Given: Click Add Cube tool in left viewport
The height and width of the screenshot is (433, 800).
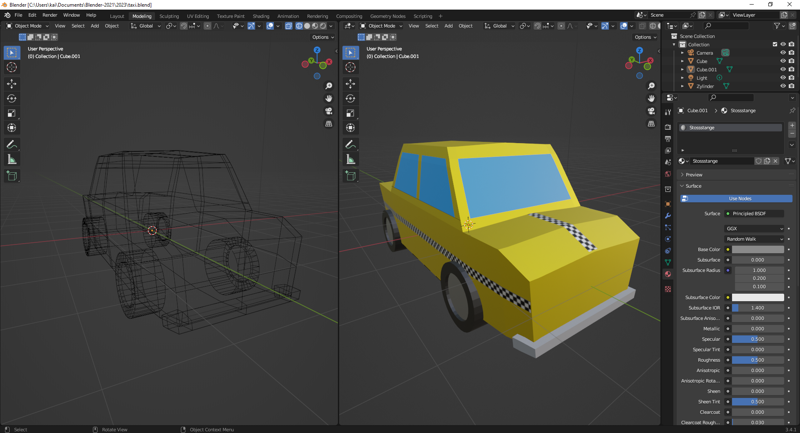Looking at the screenshot, I should pyautogui.click(x=12, y=176).
